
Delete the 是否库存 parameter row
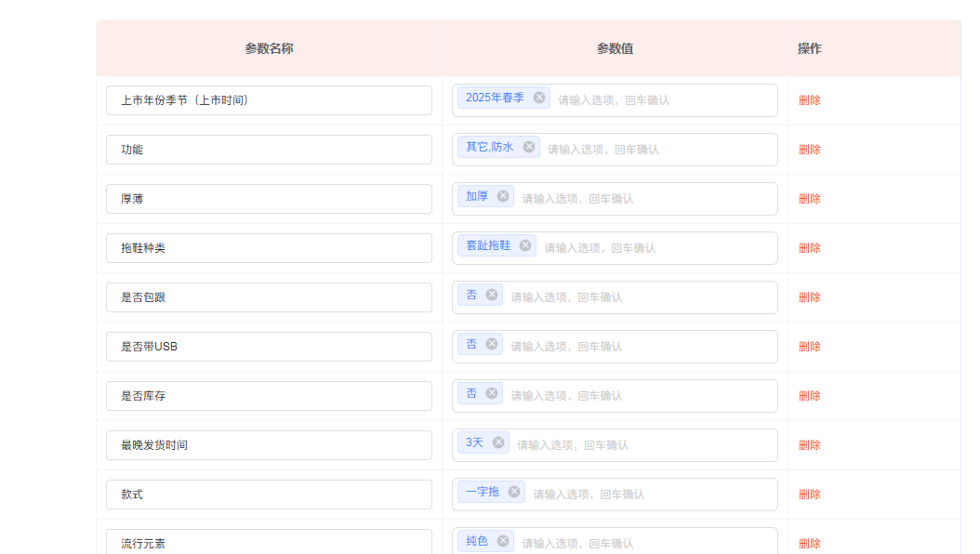(x=809, y=396)
